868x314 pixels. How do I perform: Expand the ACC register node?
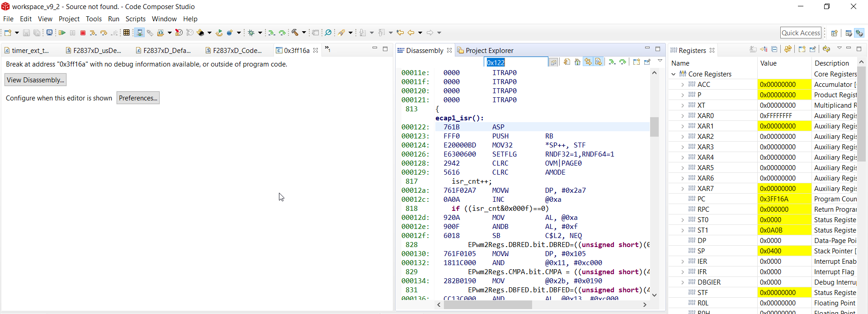(x=683, y=85)
